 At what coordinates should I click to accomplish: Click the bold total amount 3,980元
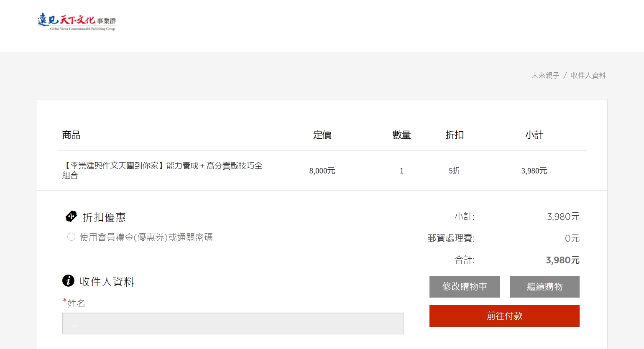point(562,260)
